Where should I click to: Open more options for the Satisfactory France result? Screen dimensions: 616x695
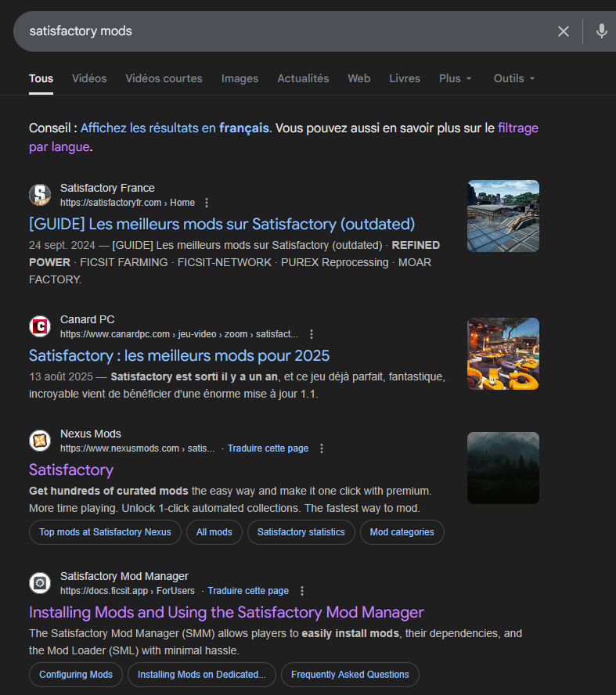click(207, 203)
